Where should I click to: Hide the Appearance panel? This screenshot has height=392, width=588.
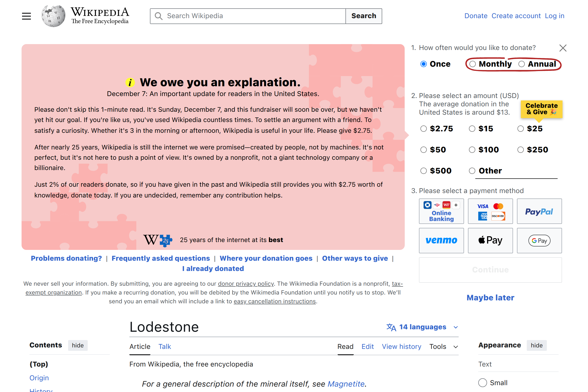537,345
